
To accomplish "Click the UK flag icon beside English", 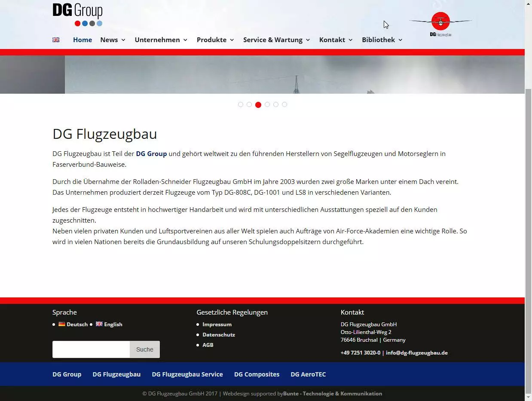I will [99, 324].
